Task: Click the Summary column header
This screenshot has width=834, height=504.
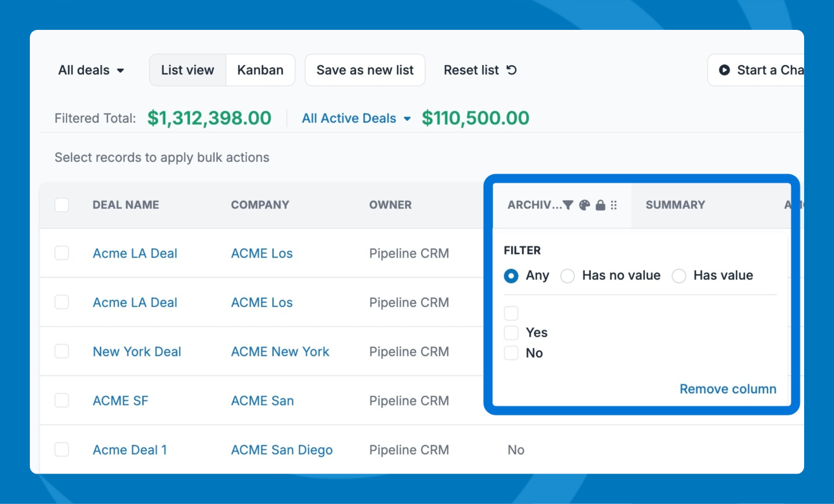Action: 675,205
